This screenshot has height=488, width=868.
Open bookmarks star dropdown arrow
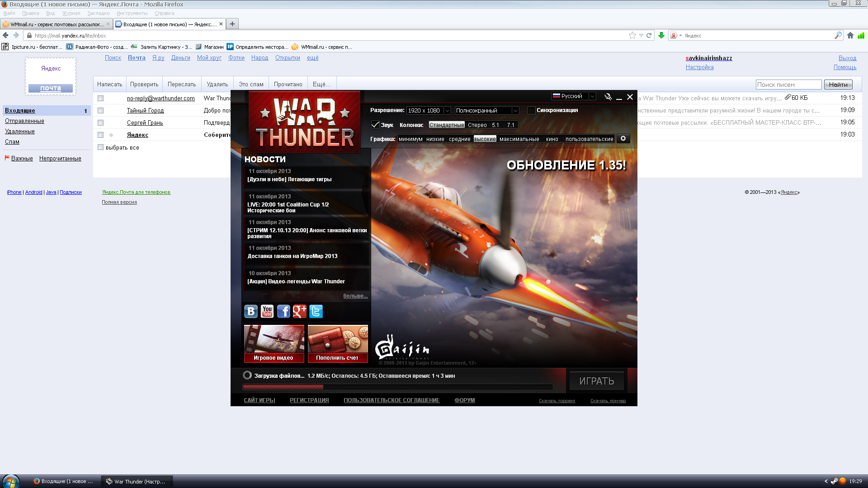(x=641, y=35)
